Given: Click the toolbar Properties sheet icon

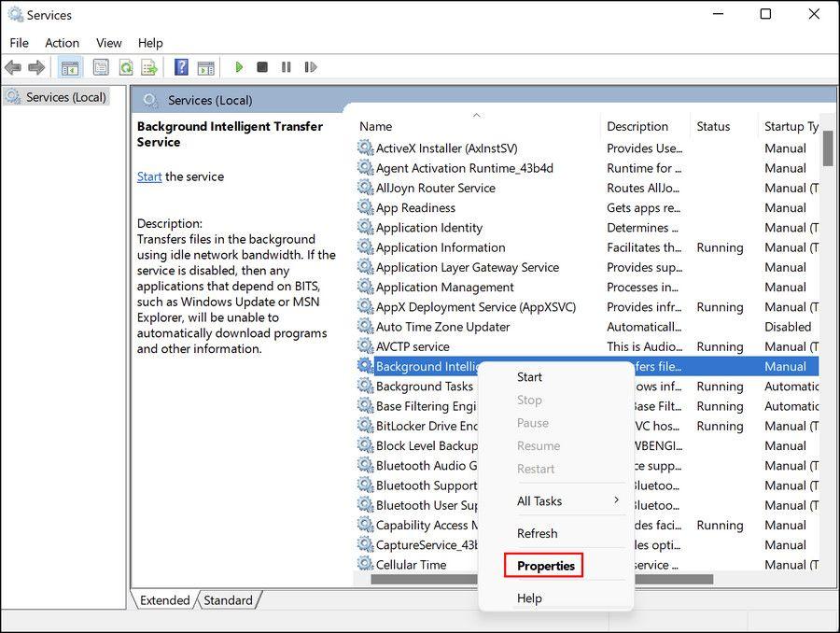Looking at the screenshot, I should click(101, 67).
